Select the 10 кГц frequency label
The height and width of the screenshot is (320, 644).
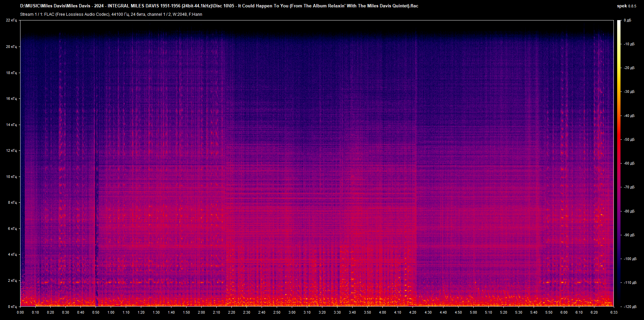11,177
